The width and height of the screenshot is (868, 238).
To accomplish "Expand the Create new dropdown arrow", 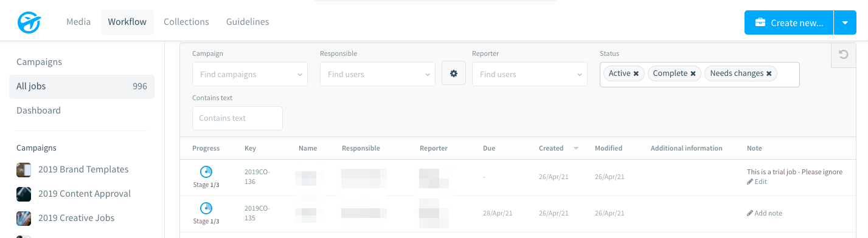I will click(x=845, y=23).
